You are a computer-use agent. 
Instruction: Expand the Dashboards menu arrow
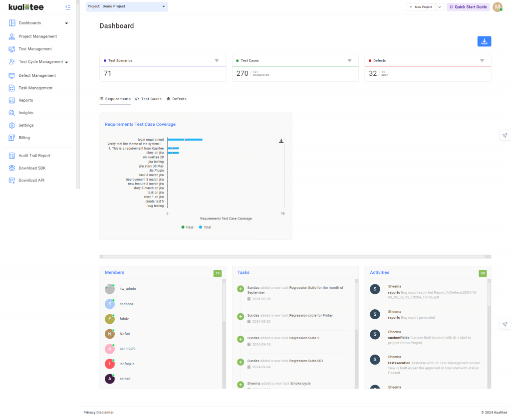(66, 23)
